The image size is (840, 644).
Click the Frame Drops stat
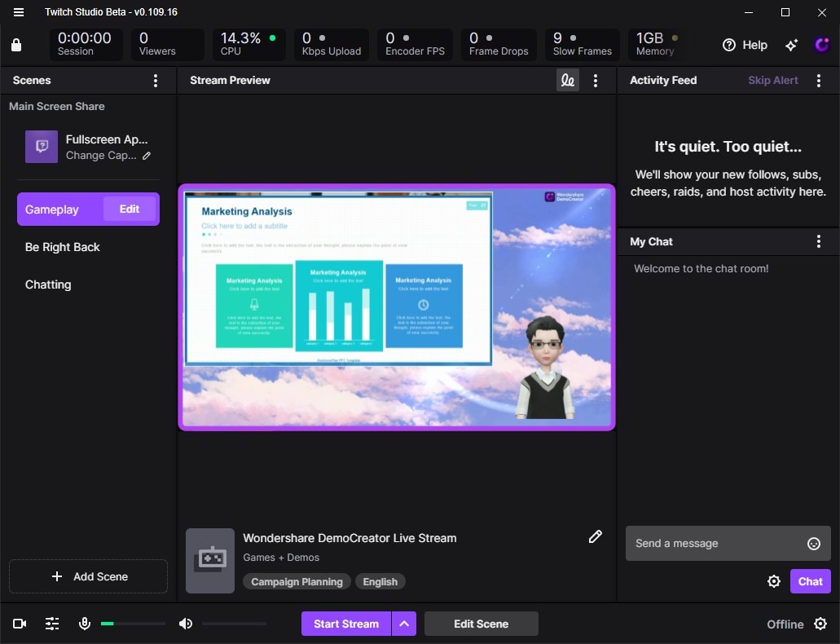click(x=499, y=44)
